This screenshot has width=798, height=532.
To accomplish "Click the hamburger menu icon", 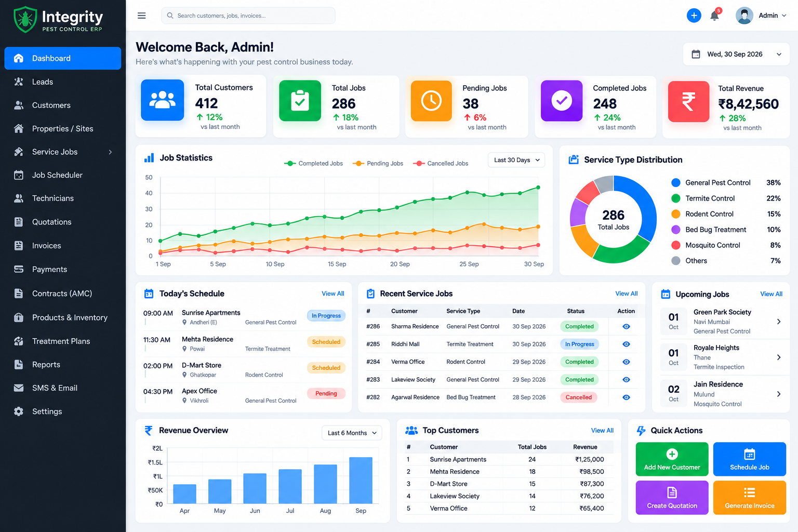I will click(141, 16).
